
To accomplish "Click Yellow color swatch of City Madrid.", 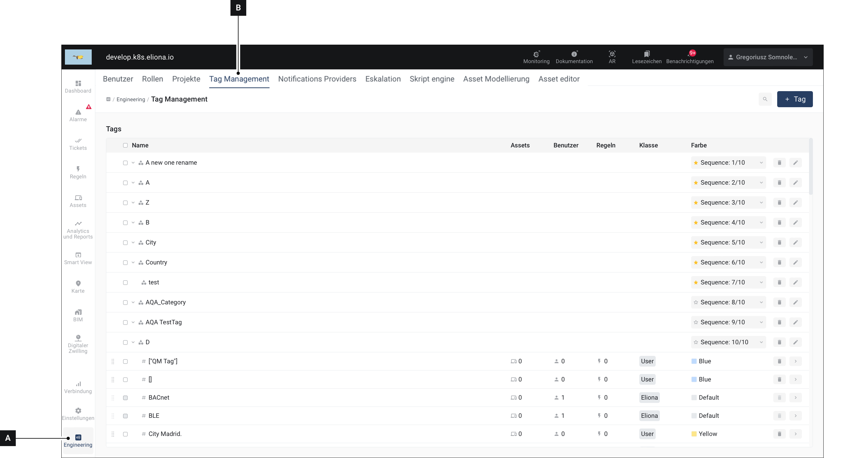I will click(x=694, y=434).
